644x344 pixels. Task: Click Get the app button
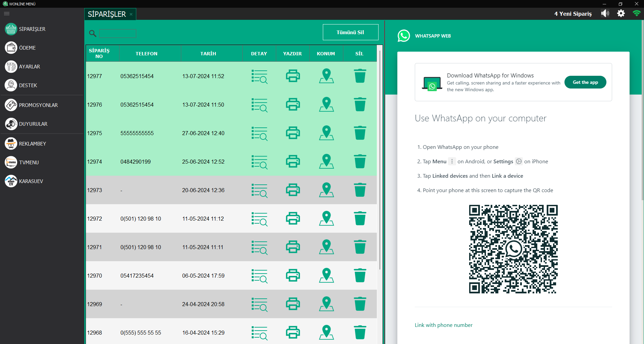point(585,82)
